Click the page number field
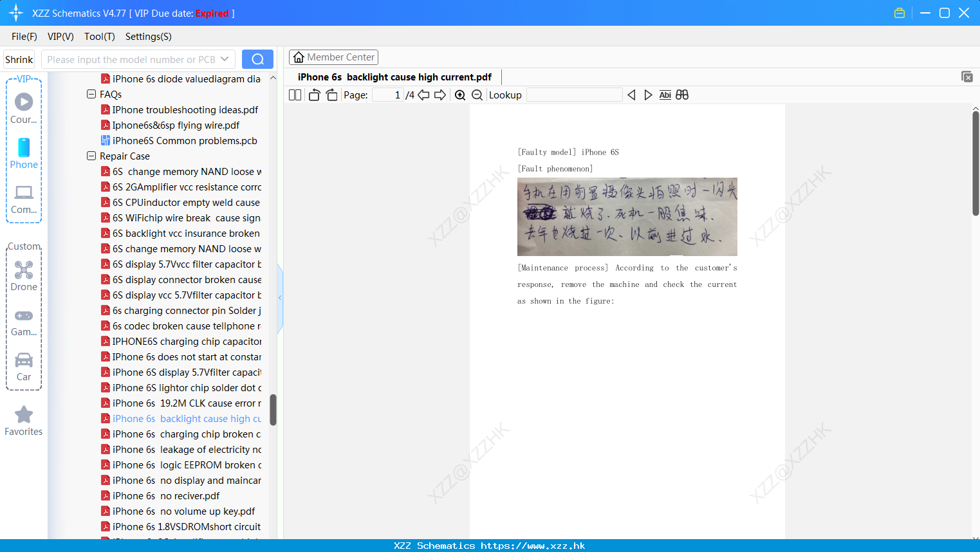980x552 pixels. pos(387,95)
